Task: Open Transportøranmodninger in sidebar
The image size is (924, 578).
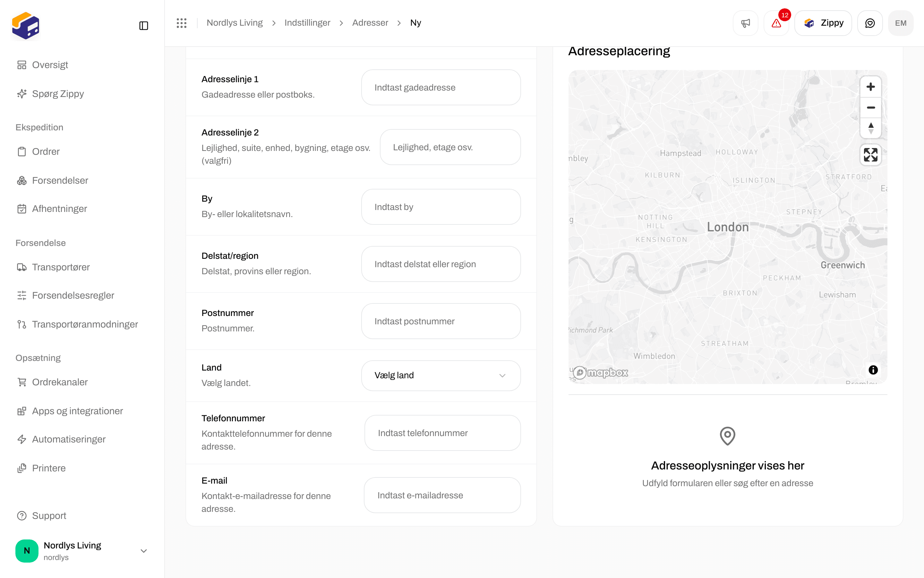Action: point(82,324)
